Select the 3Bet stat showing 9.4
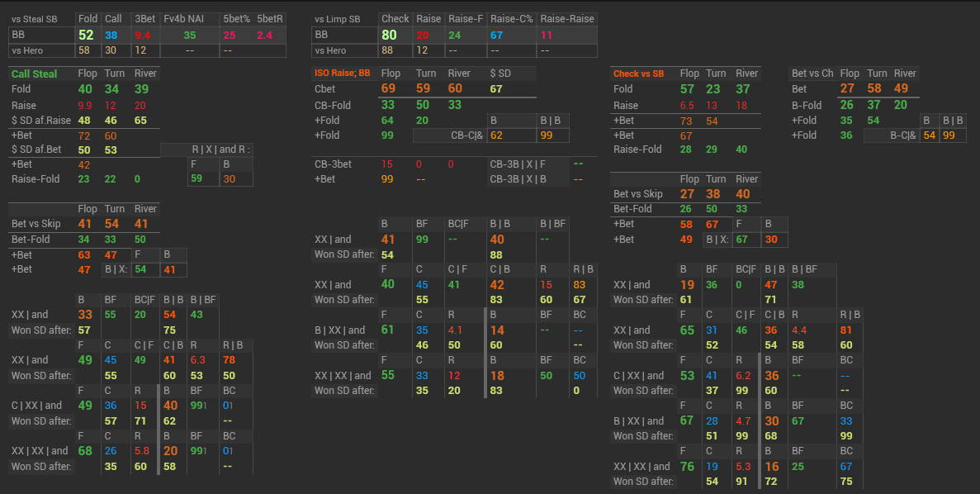 tap(142, 36)
